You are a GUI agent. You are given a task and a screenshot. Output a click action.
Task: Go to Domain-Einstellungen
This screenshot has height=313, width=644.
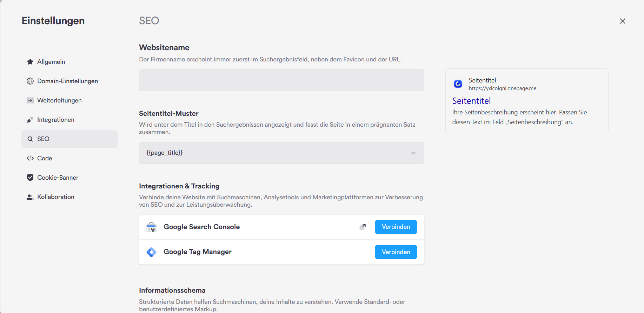click(x=69, y=81)
